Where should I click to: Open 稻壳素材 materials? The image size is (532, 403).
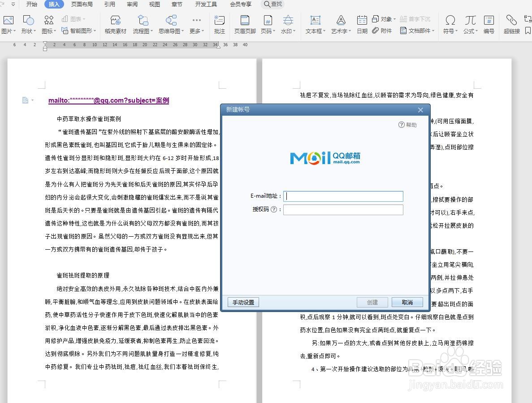(115, 24)
